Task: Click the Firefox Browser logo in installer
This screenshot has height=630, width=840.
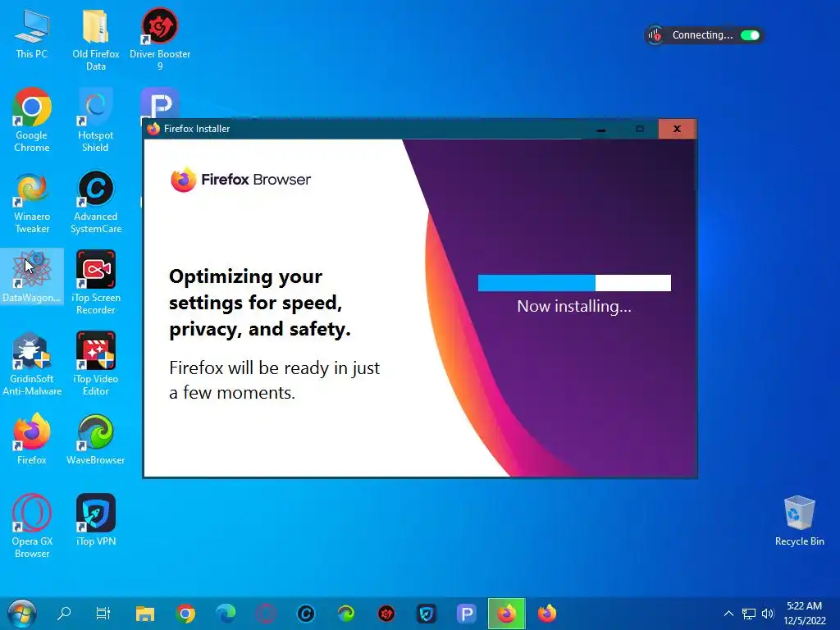Action: [240, 180]
